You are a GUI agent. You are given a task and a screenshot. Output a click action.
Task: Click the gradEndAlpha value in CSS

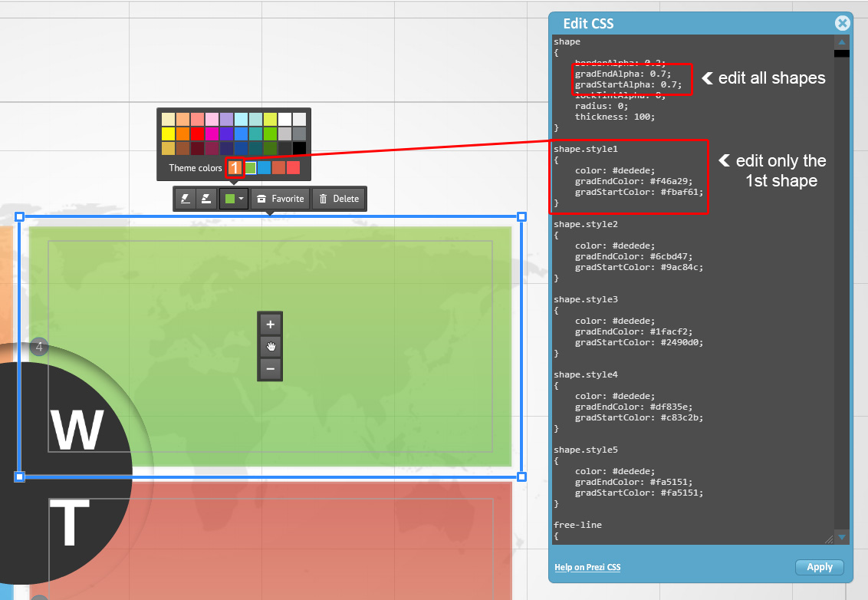pyautogui.click(x=654, y=73)
